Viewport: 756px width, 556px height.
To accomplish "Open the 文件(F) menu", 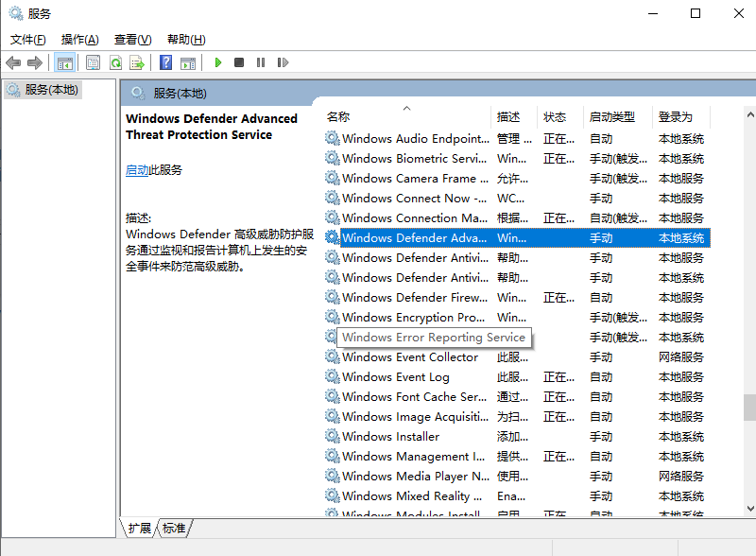I will click(x=28, y=40).
